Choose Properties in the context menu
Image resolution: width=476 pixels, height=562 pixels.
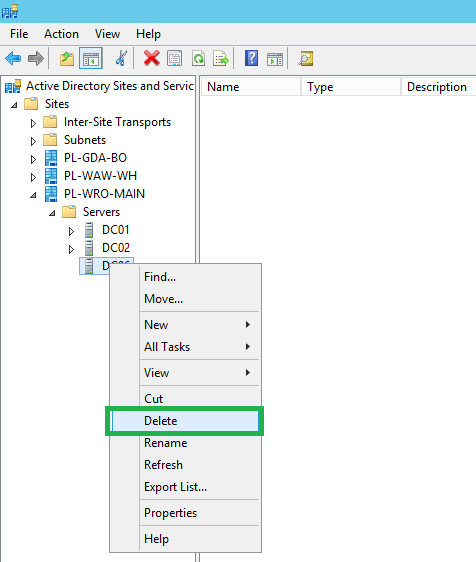pyautogui.click(x=185, y=513)
